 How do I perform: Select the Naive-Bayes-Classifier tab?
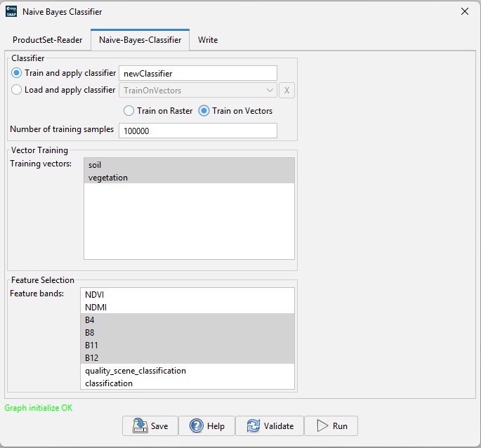tap(140, 40)
